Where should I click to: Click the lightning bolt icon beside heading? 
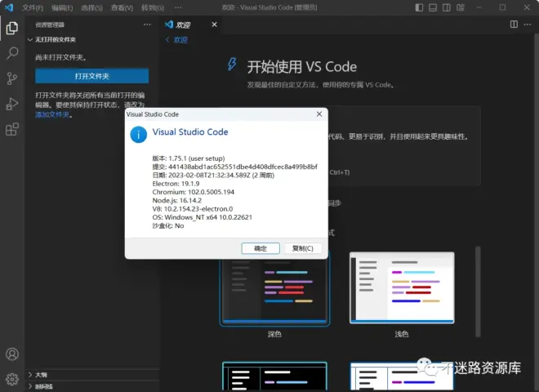[232, 64]
